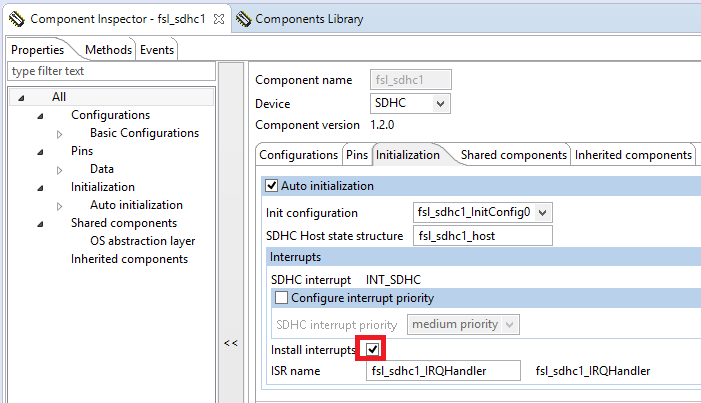Click the Components Library tab icon
The height and width of the screenshot is (403, 701).
(243, 19)
